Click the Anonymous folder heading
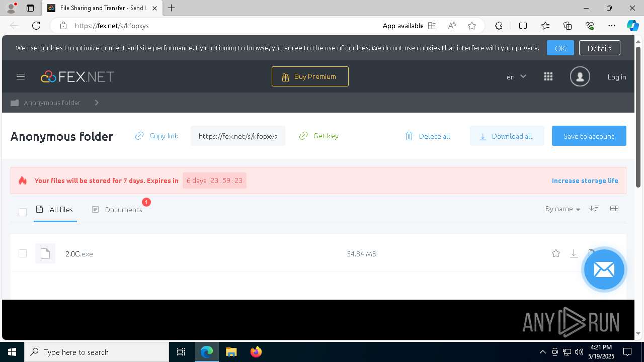Screen dimensions: 644x362 click(62, 136)
